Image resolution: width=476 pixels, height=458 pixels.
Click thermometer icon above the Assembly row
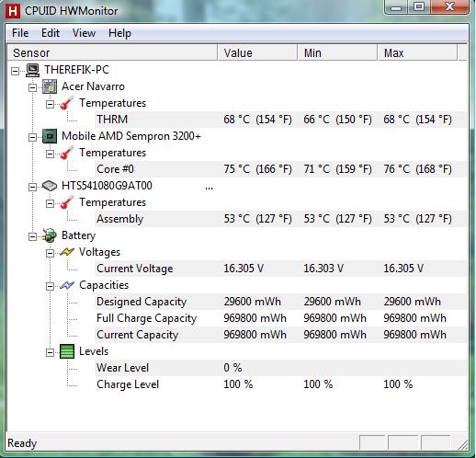pos(67,202)
